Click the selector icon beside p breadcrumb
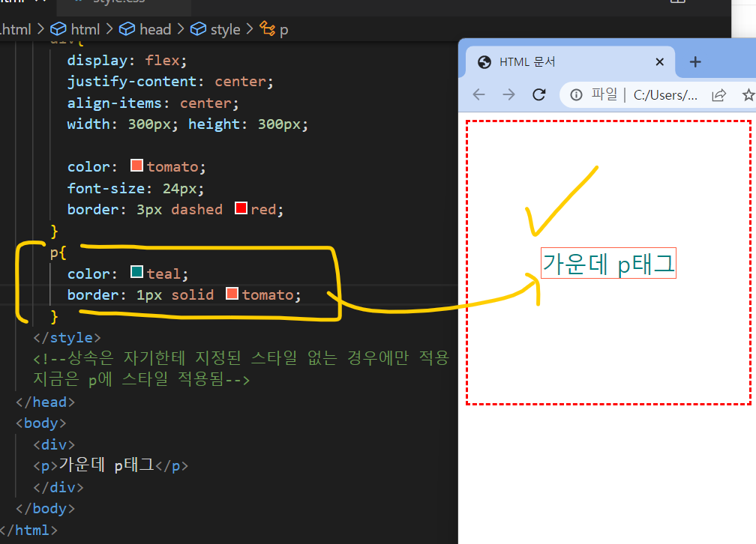The height and width of the screenshot is (544, 756). tap(267, 28)
